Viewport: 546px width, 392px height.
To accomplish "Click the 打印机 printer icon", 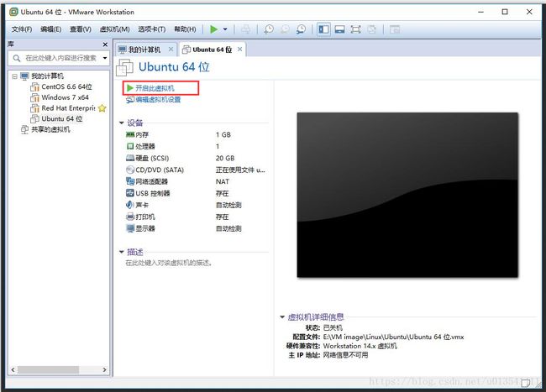I will pyautogui.click(x=130, y=217).
